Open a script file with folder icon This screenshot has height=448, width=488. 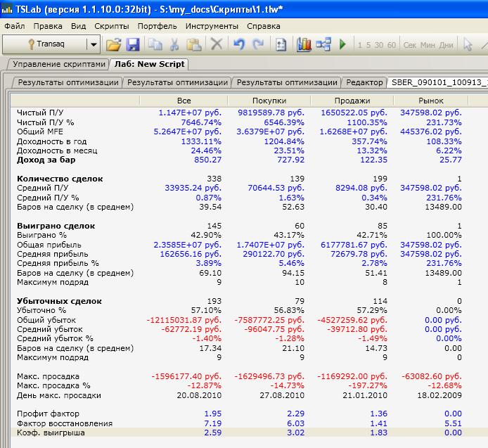click(x=113, y=44)
